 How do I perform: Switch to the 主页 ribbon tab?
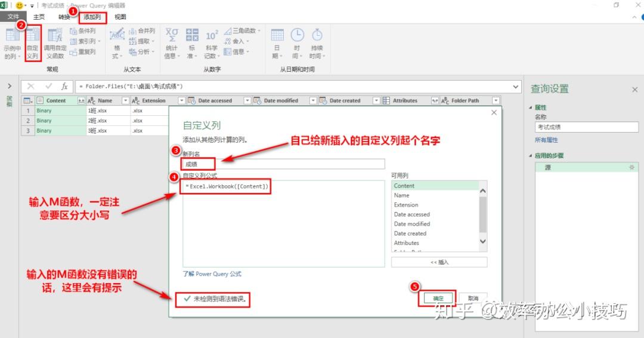(x=39, y=17)
